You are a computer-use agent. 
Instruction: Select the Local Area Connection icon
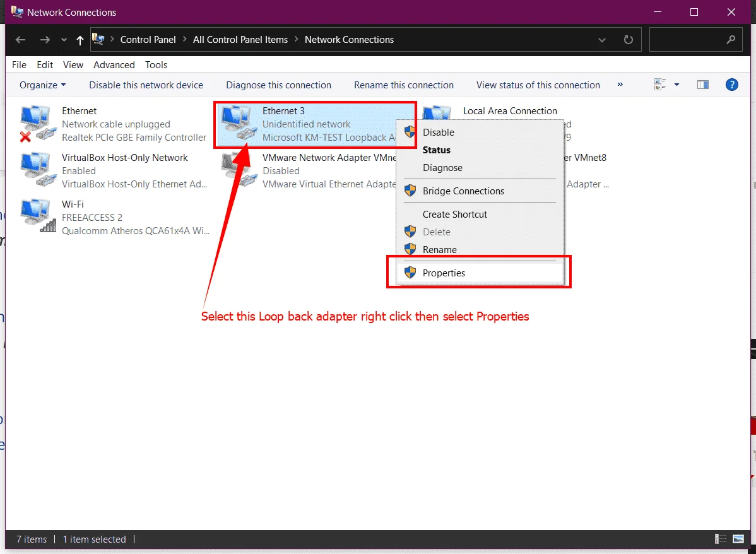(437, 113)
